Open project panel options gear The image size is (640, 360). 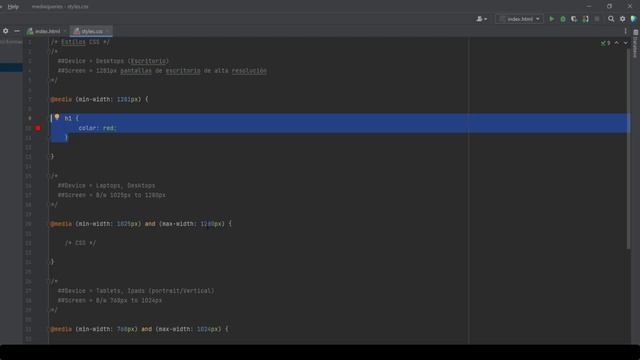[x=5, y=31]
